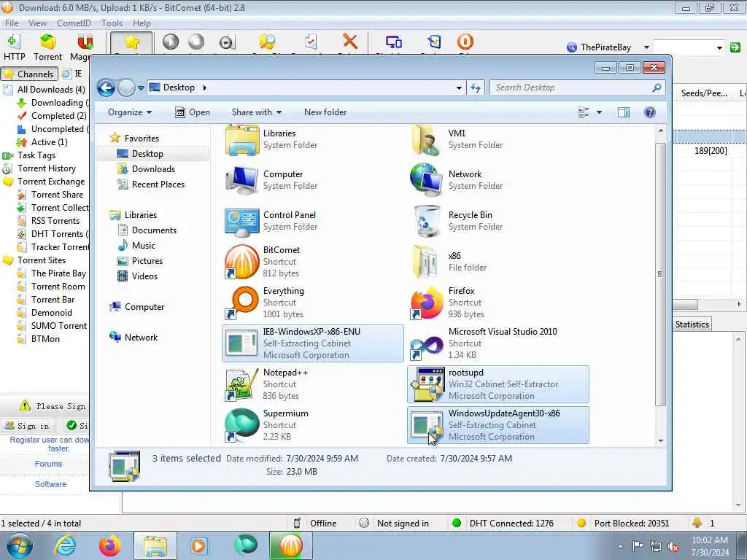The image size is (747, 560).
Task: Click the BitComet task list horizontal scrollbar
Action: click(x=685, y=304)
